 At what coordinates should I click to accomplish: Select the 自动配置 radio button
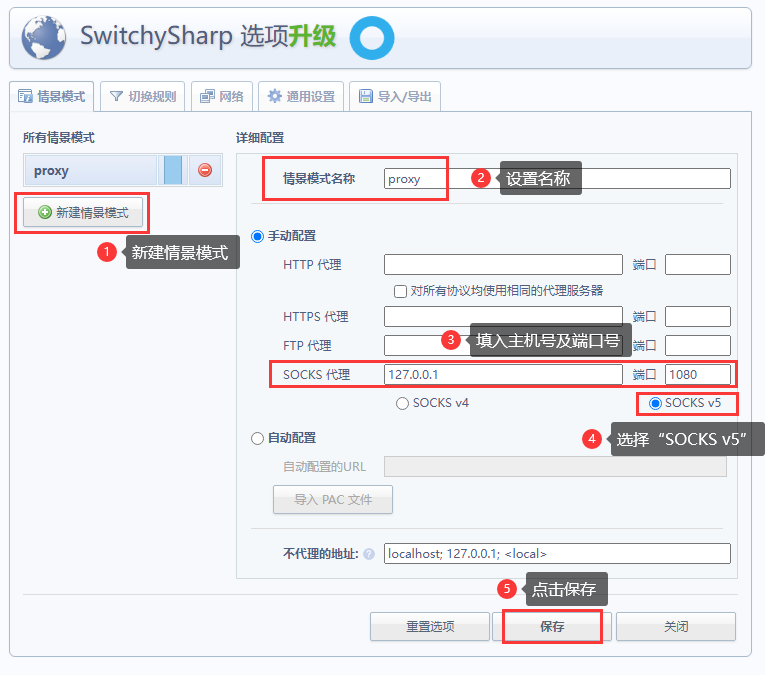click(258, 438)
